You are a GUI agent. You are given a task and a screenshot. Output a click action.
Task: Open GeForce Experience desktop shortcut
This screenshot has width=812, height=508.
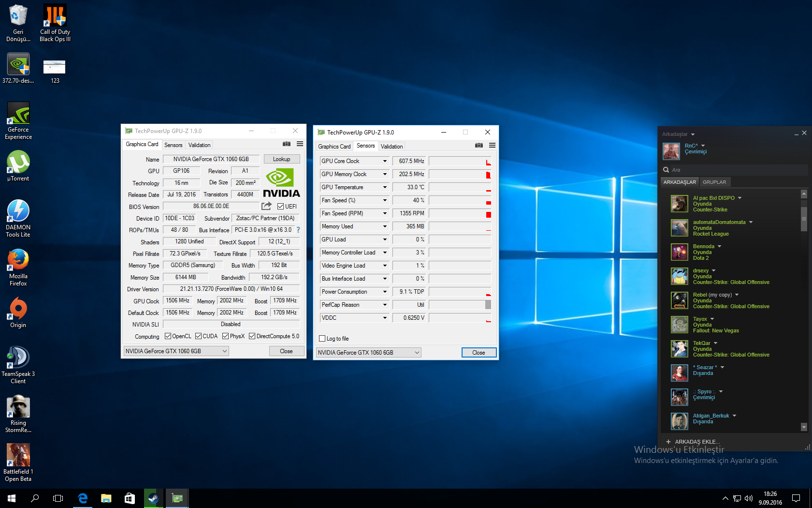(x=18, y=120)
